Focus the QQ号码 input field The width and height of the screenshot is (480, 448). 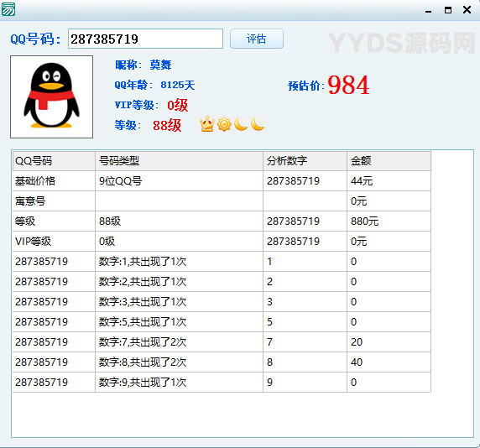(145, 39)
